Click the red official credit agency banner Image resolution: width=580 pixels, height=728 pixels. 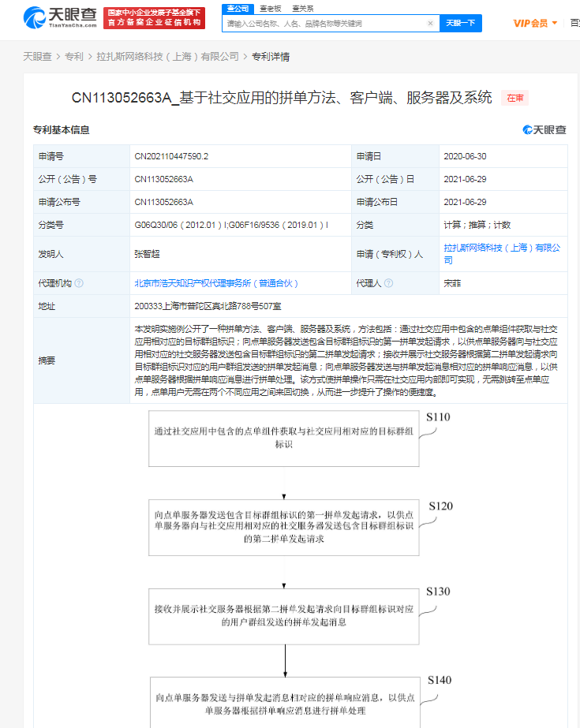tap(155, 18)
